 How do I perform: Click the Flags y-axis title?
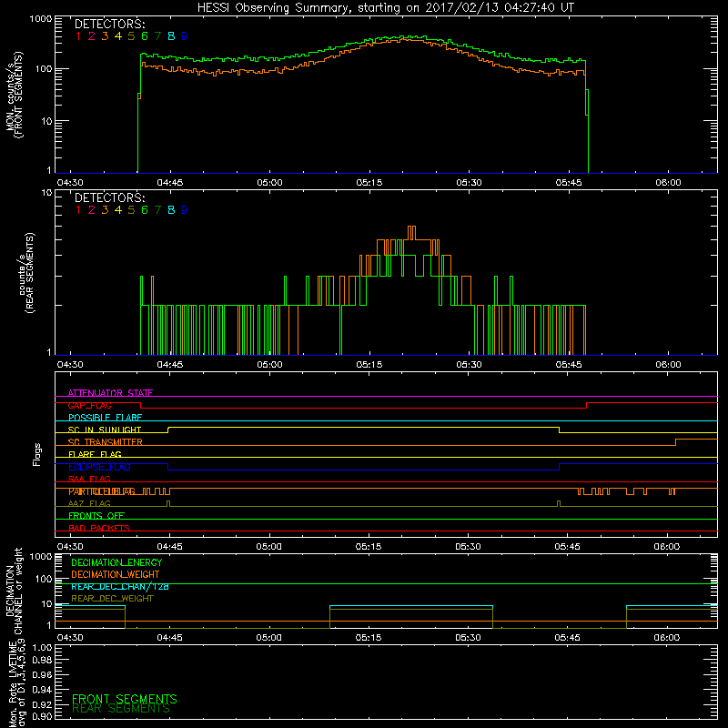point(37,454)
